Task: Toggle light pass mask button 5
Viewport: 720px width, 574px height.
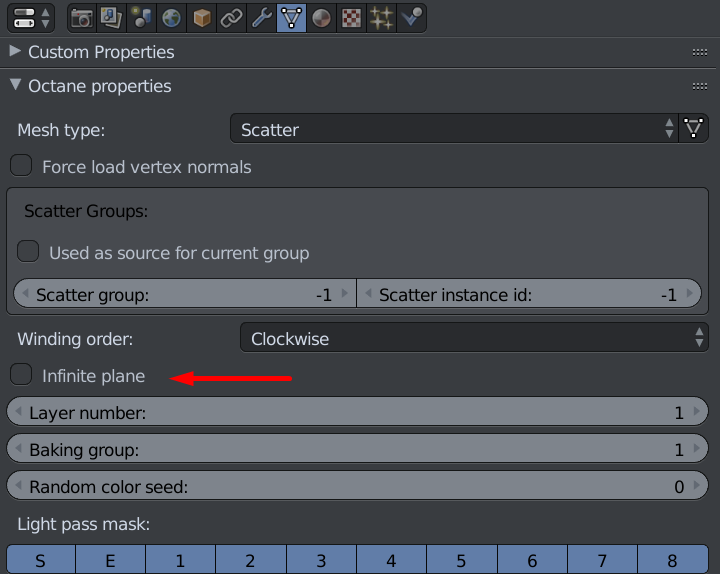Action: click(x=462, y=560)
